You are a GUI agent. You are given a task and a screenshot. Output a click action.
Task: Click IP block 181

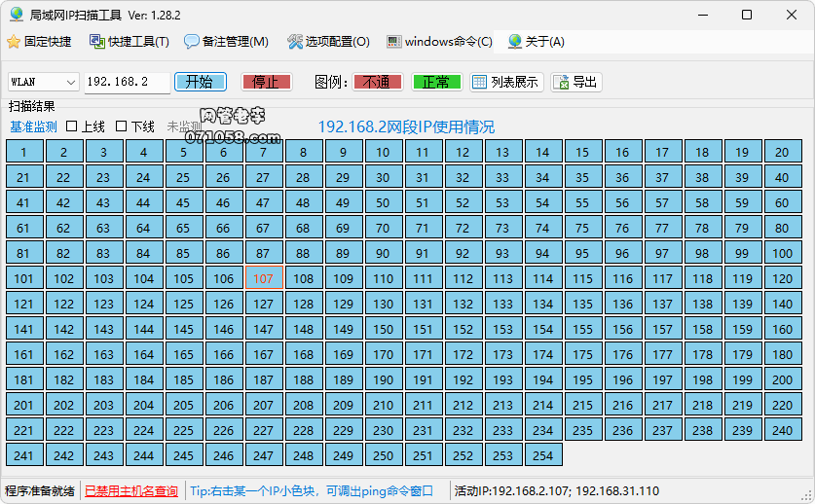[x=24, y=379]
